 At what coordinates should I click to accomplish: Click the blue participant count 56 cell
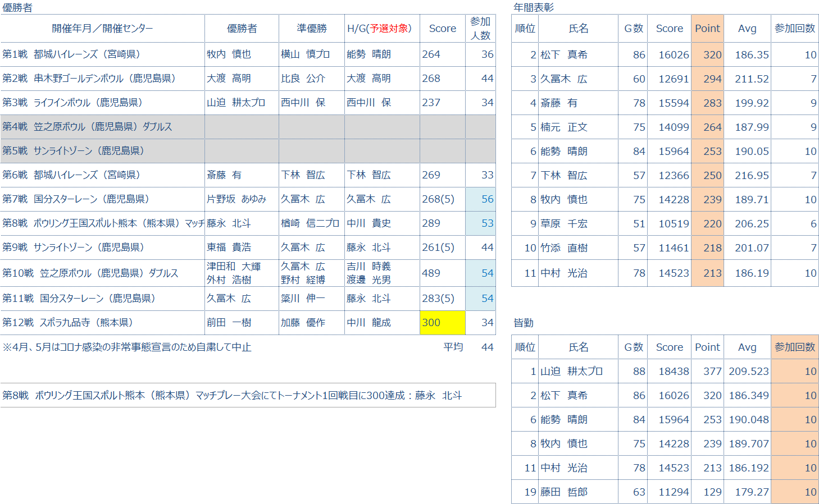480,199
